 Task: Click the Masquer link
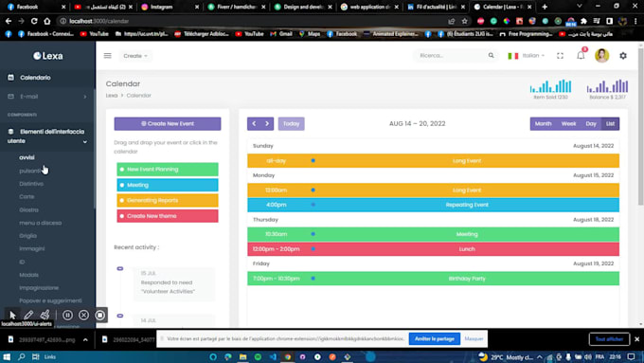(x=474, y=338)
